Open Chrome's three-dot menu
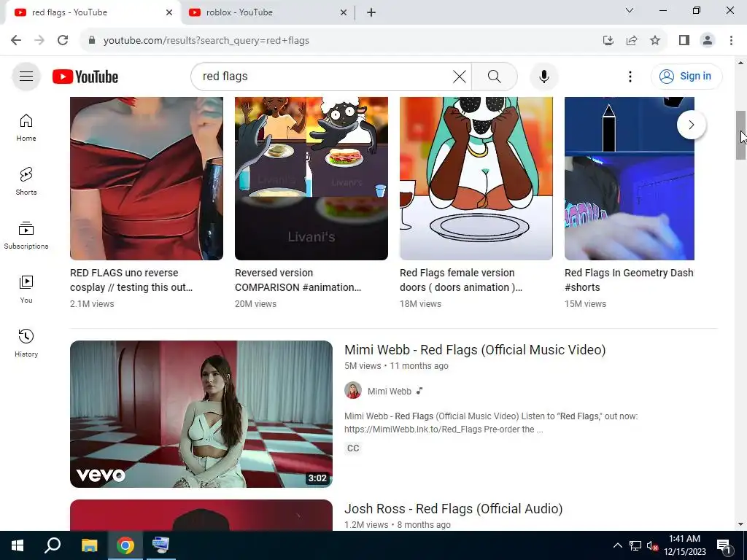 click(731, 41)
